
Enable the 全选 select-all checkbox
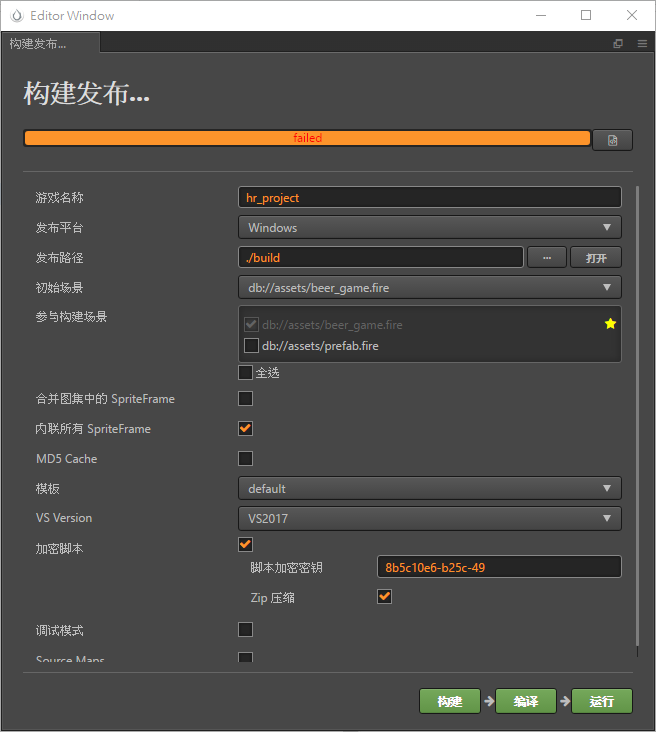pyautogui.click(x=246, y=373)
